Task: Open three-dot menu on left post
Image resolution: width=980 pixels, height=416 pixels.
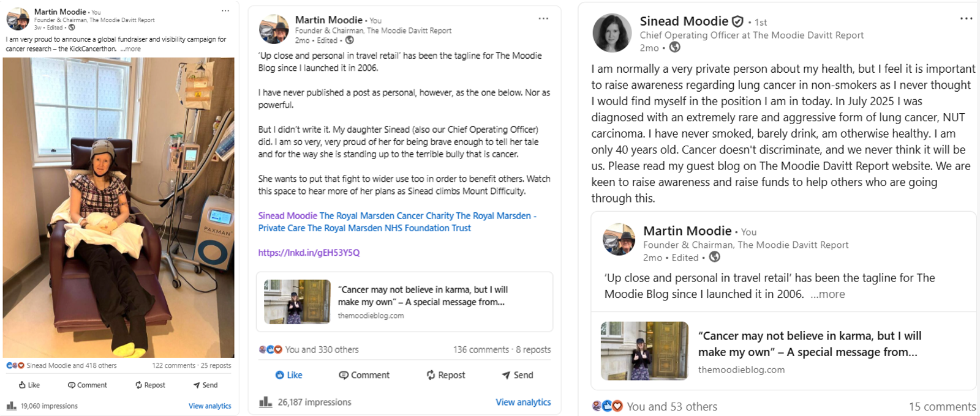Action: coord(225,11)
